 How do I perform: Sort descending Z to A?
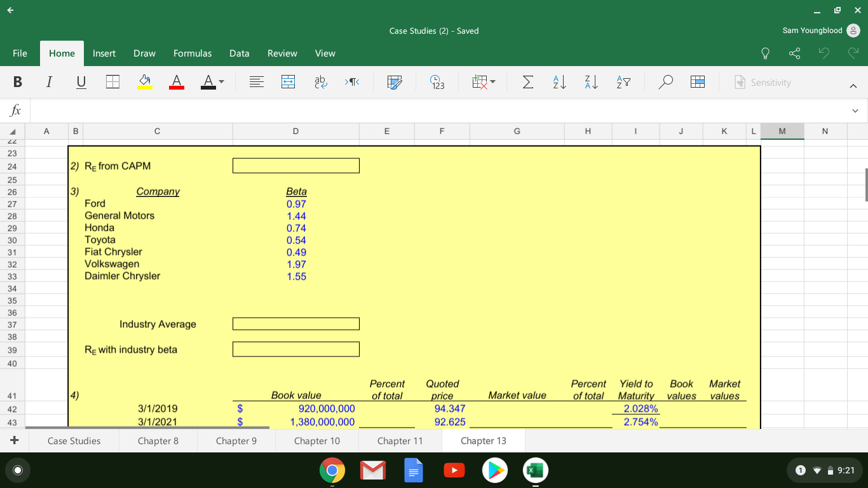(x=591, y=83)
